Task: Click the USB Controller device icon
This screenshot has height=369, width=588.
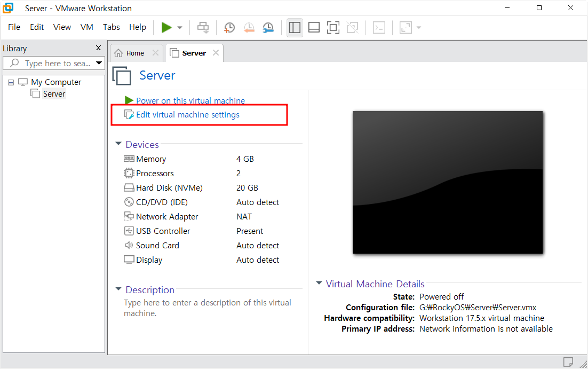Action: pyautogui.click(x=129, y=231)
